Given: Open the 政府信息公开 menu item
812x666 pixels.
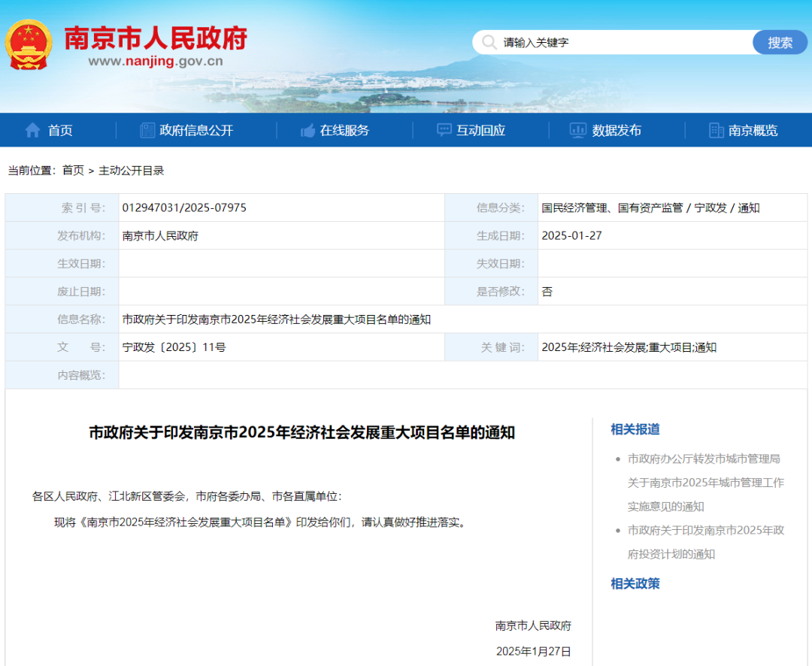Looking at the screenshot, I should click(x=196, y=130).
